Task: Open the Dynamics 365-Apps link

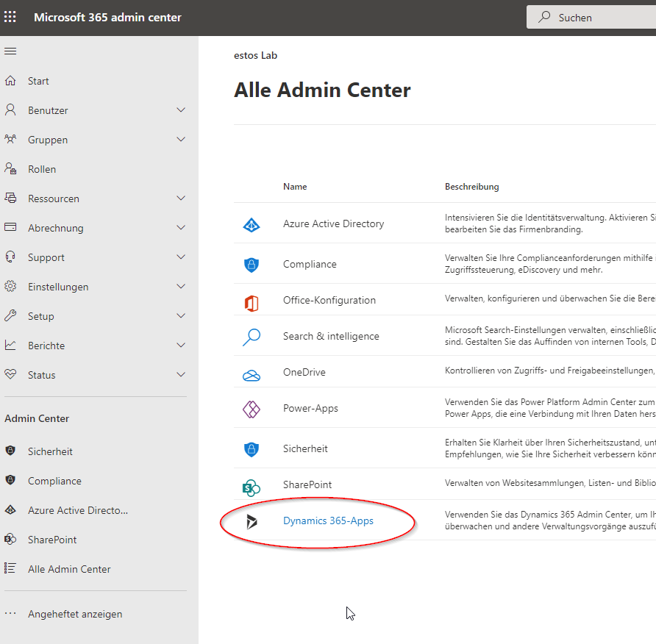Action: 328,521
